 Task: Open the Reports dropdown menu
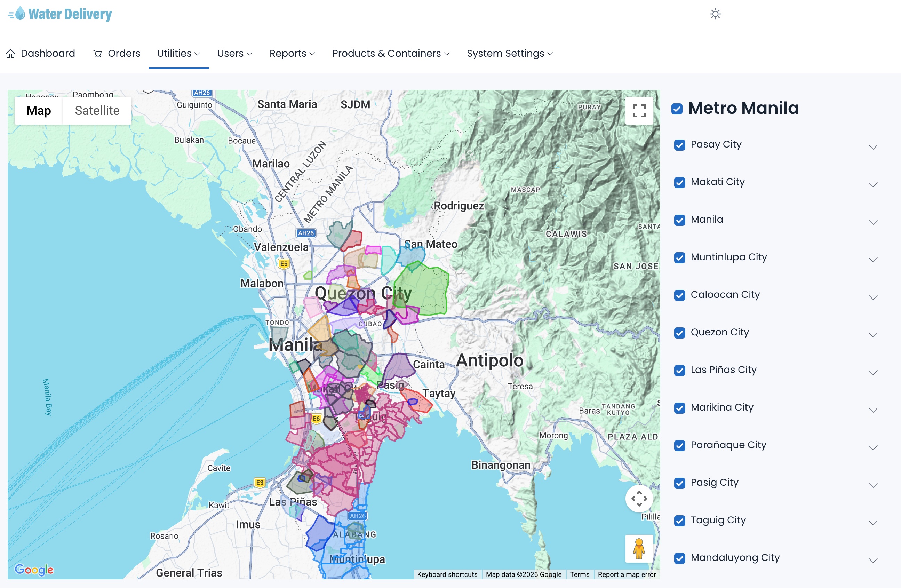[292, 54]
